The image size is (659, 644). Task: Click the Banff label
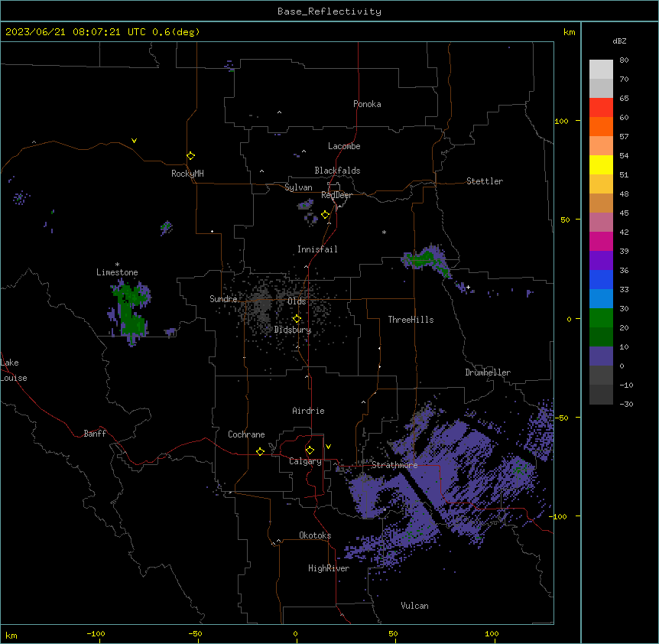pyautogui.click(x=95, y=434)
